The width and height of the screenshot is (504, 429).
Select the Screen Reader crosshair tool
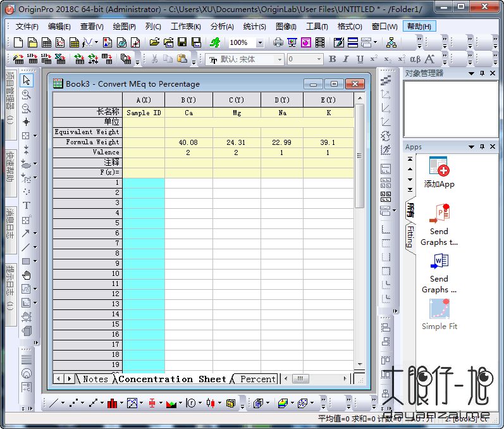click(x=27, y=122)
